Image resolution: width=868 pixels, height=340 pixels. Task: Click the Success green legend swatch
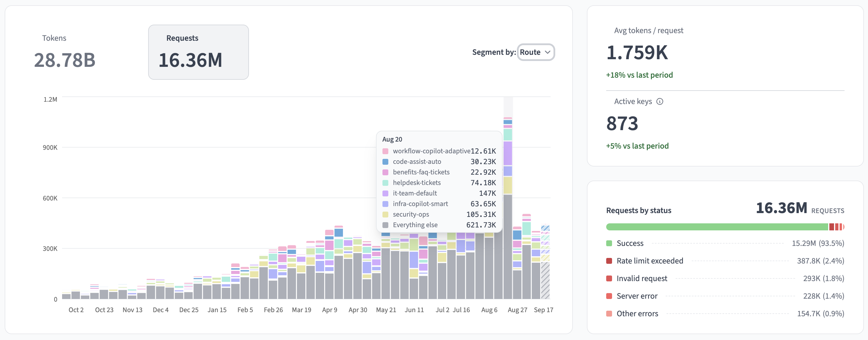point(609,243)
